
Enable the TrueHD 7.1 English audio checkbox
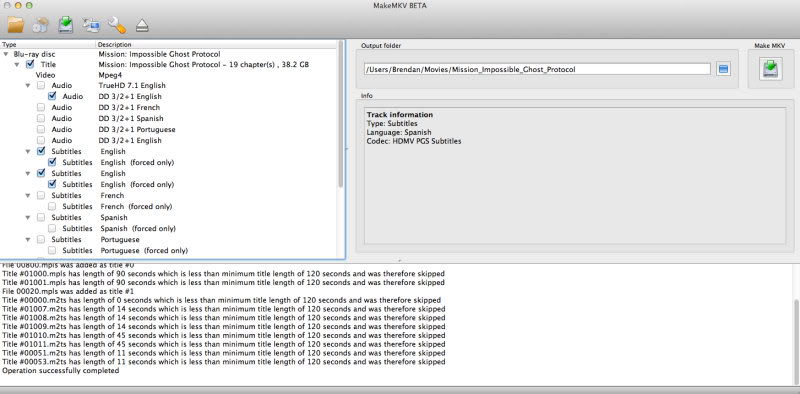[41, 86]
